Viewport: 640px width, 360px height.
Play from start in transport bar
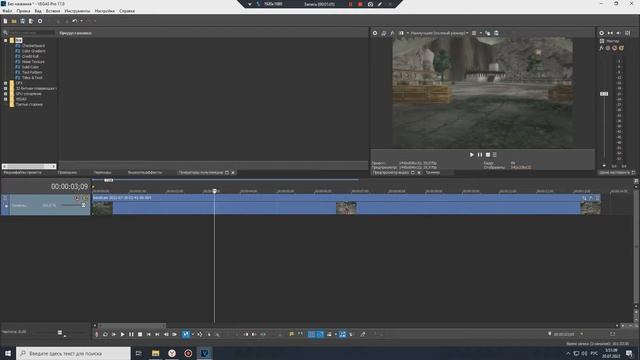click(114, 334)
